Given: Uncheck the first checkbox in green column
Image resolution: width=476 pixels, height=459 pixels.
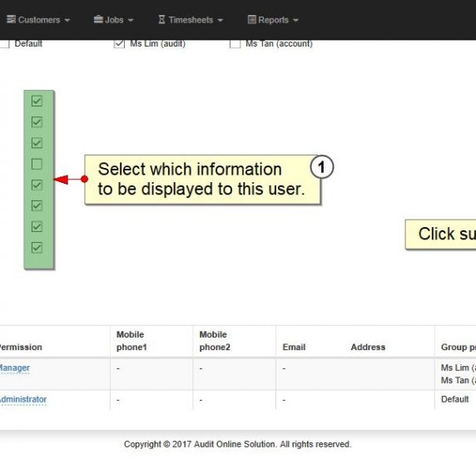Looking at the screenshot, I should [x=37, y=101].
